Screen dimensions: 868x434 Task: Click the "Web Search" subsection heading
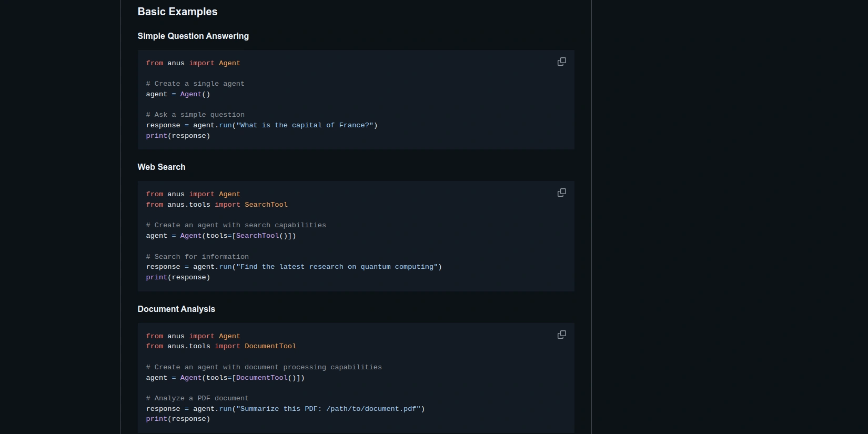tap(162, 167)
